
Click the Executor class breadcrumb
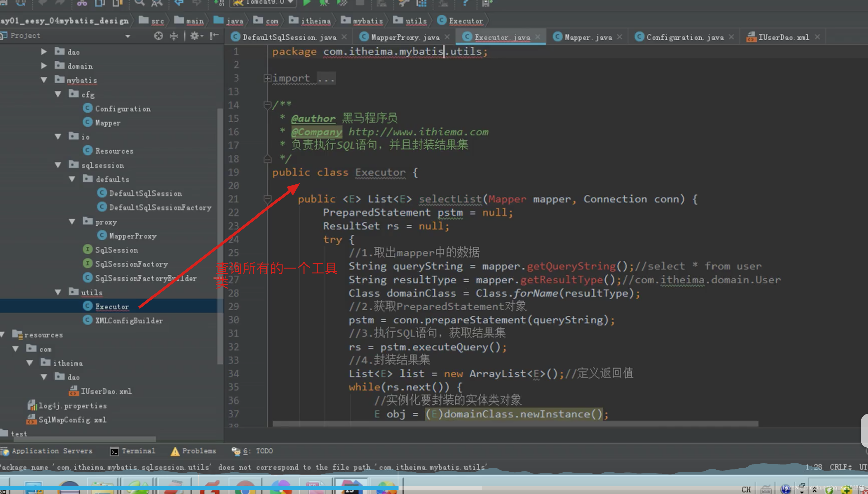coord(460,21)
